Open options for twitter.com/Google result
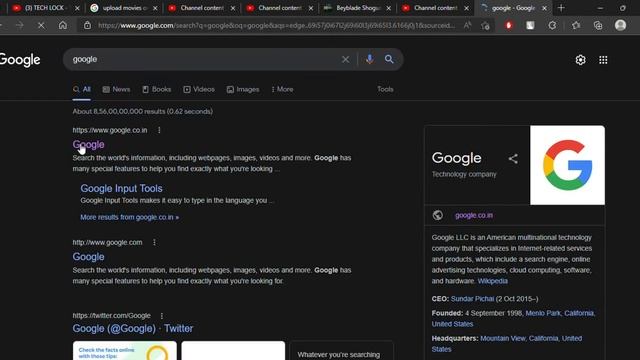The width and height of the screenshot is (640, 360). tap(162, 316)
